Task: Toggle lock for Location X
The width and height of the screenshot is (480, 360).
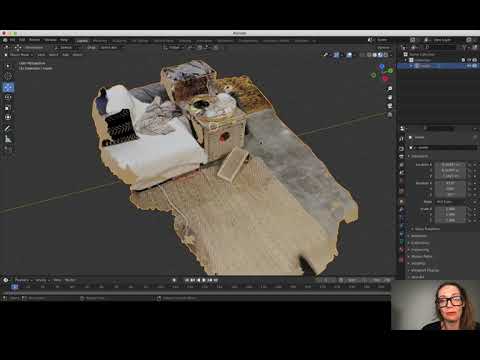Action: tap(470, 165)
